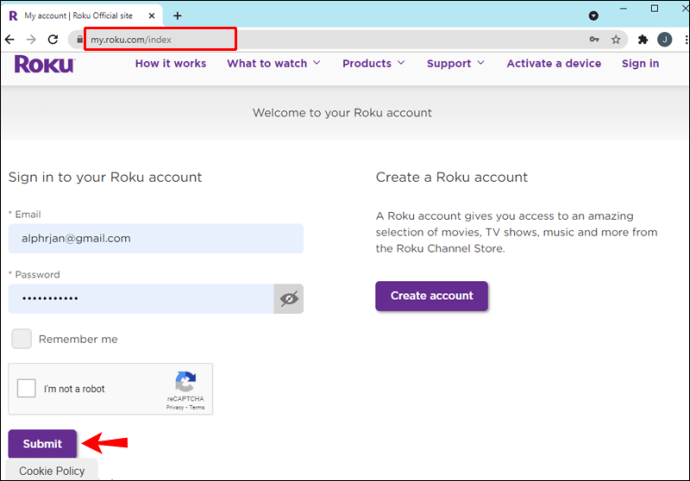The width and height of the screenshot is (690, 481).
Task: Expand the What to watch menu
Action: point(273,63)
